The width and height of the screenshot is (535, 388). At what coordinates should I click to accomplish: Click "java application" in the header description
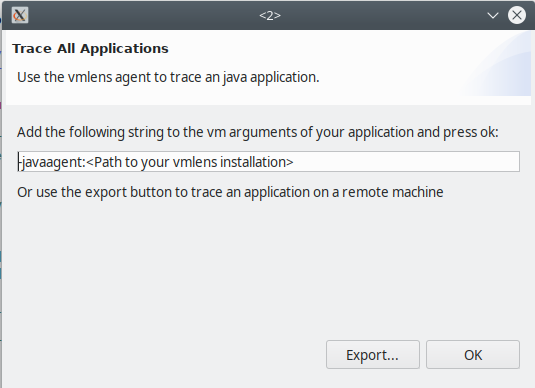click(271, 77)
